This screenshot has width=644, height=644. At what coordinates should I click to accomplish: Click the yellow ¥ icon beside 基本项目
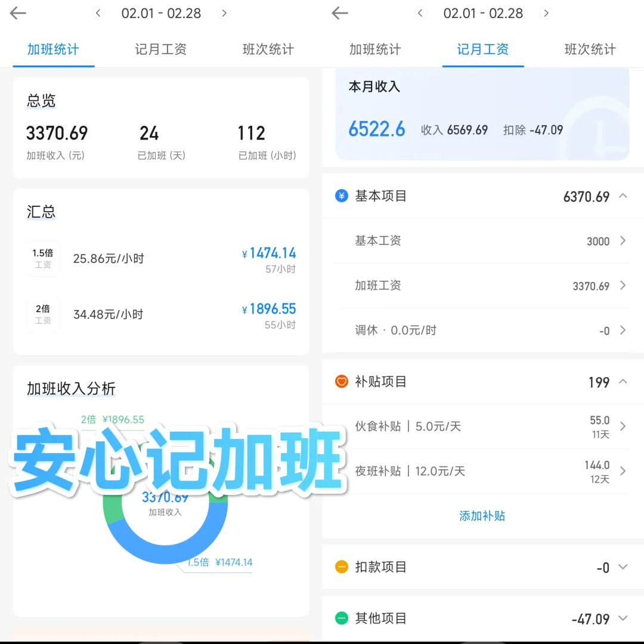coord(341,197)
